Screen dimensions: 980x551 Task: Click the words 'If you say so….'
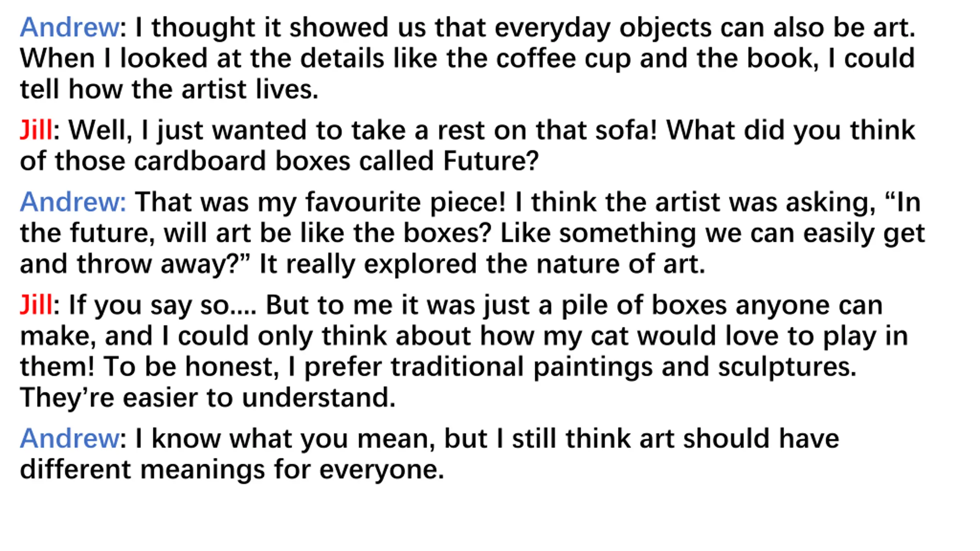(x=162, y=306)
